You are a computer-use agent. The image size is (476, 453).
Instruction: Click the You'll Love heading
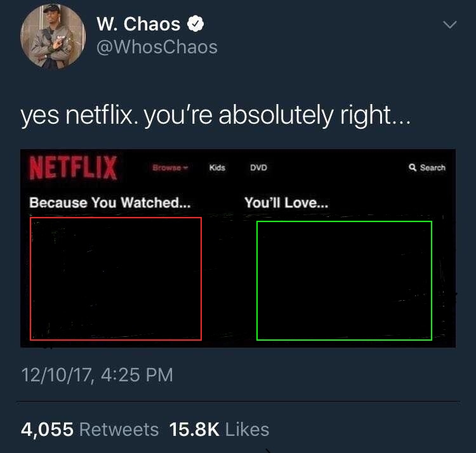pyautogui.click(x=286, y=202)
